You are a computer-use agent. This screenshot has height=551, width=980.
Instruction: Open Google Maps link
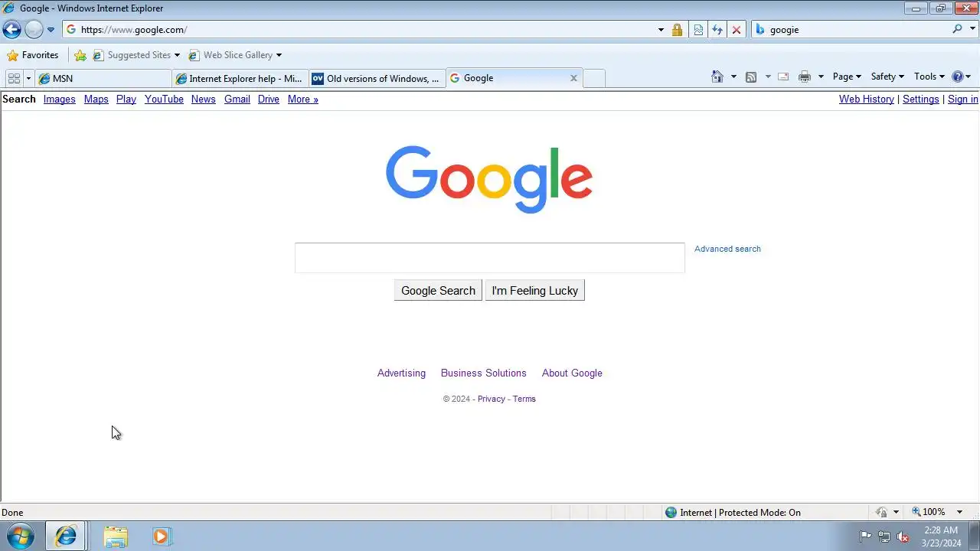[96, 99]
